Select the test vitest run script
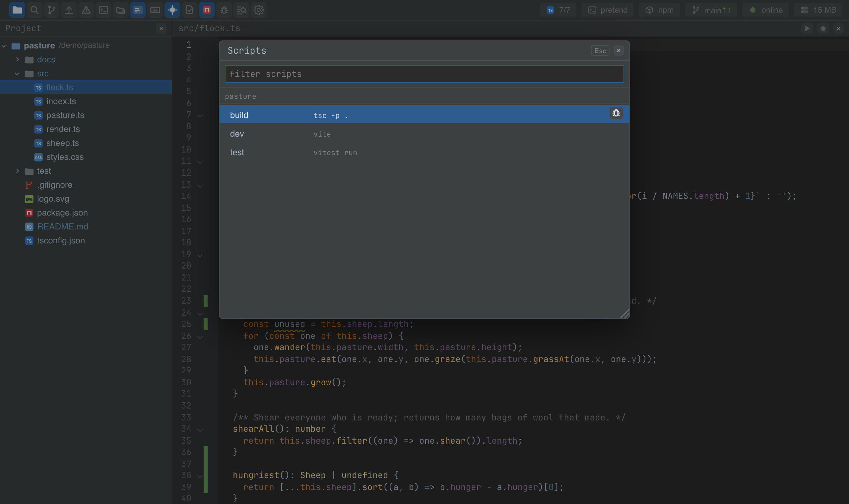The image size is (849, 504). [x=424, y=153]
